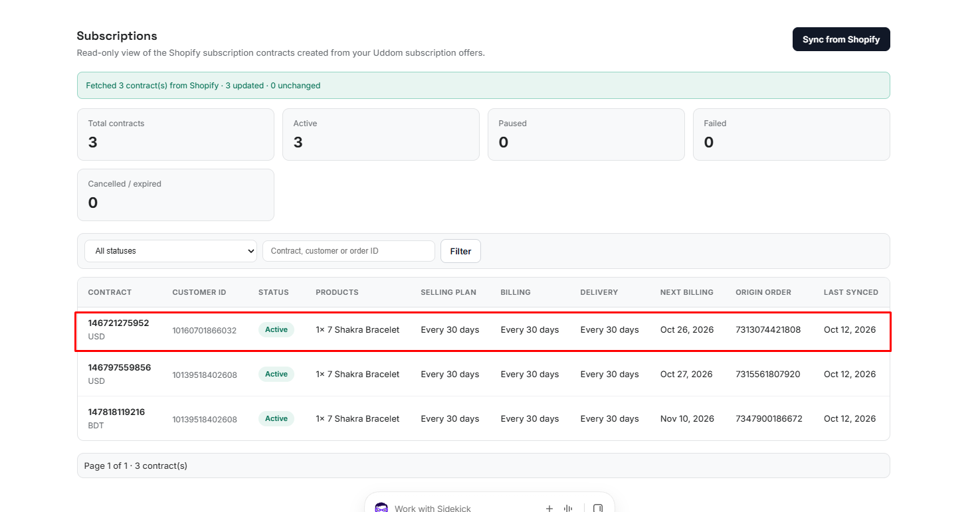Select contract 147818119216
The image size is (980, 512).
[x=116, y=412]
